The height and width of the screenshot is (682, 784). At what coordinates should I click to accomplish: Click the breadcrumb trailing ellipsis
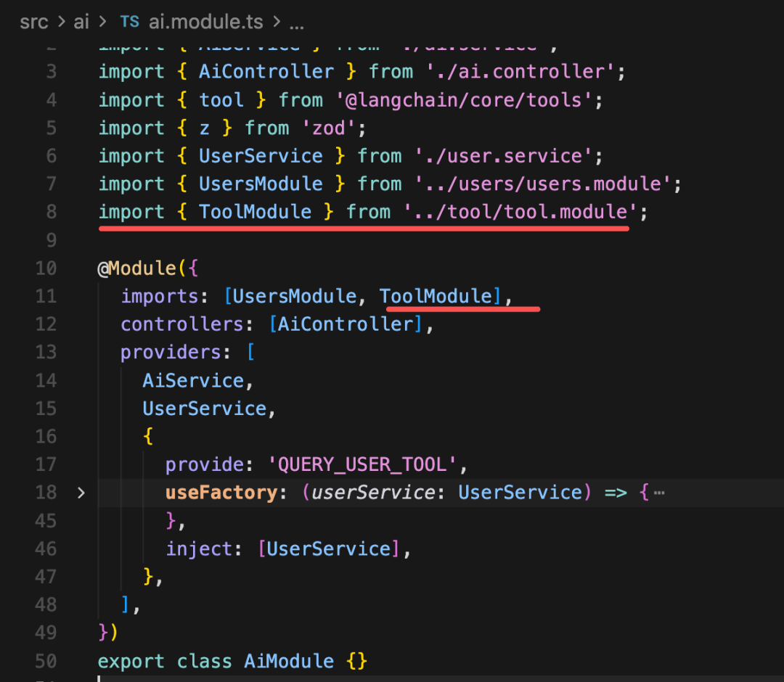[x=296, y=24]
